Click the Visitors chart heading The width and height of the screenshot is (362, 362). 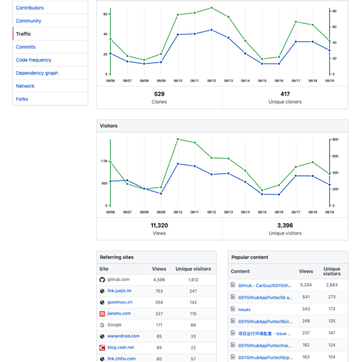(x=109, y=126)
